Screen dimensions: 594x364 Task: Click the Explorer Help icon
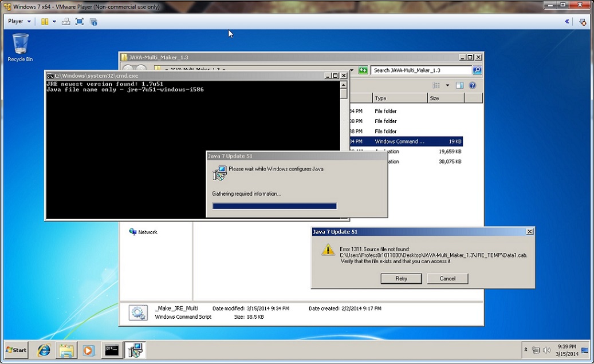(x=473, y=85)
